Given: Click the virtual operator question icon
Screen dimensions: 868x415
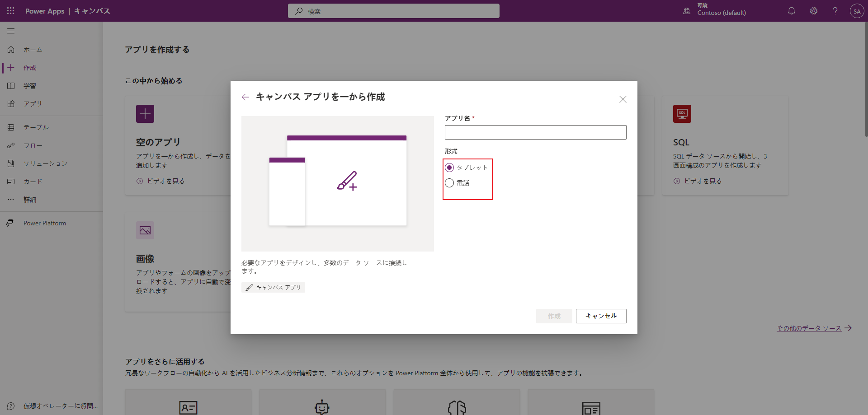Looking at the screenshot, I should point(11,406).
